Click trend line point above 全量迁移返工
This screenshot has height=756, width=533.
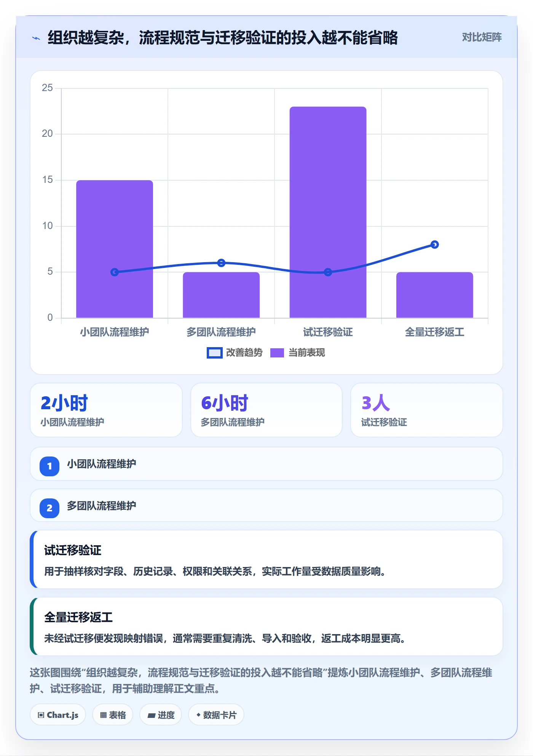point(435,245)
